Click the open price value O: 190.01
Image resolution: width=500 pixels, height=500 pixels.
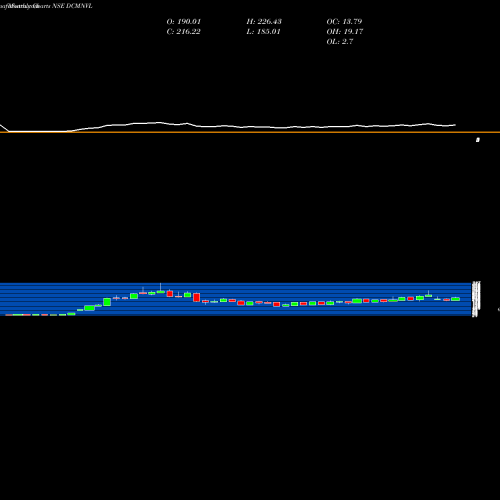[184, 22]
